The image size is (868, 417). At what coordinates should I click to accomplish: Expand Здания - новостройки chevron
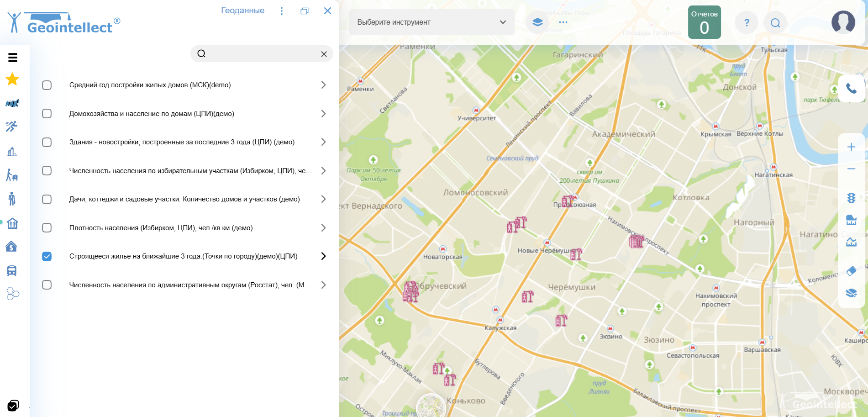[x=323, y=142]
